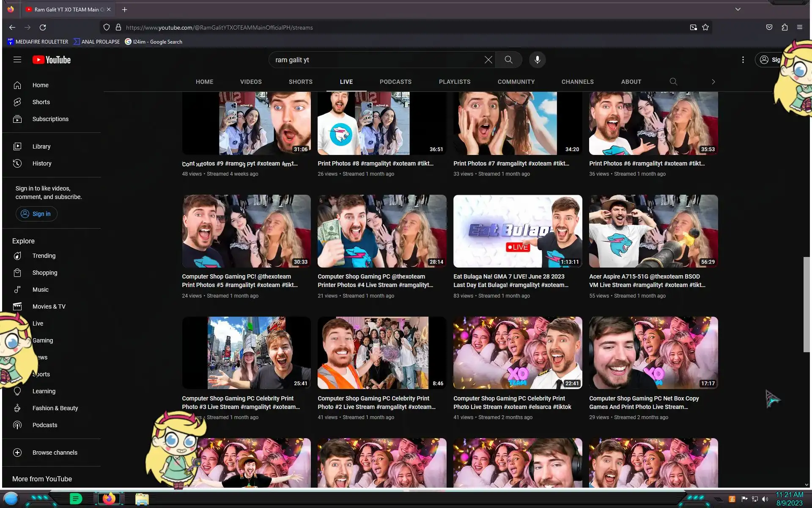Clear the search box with X icon
The image size is (812, 508).
(488, 60)
